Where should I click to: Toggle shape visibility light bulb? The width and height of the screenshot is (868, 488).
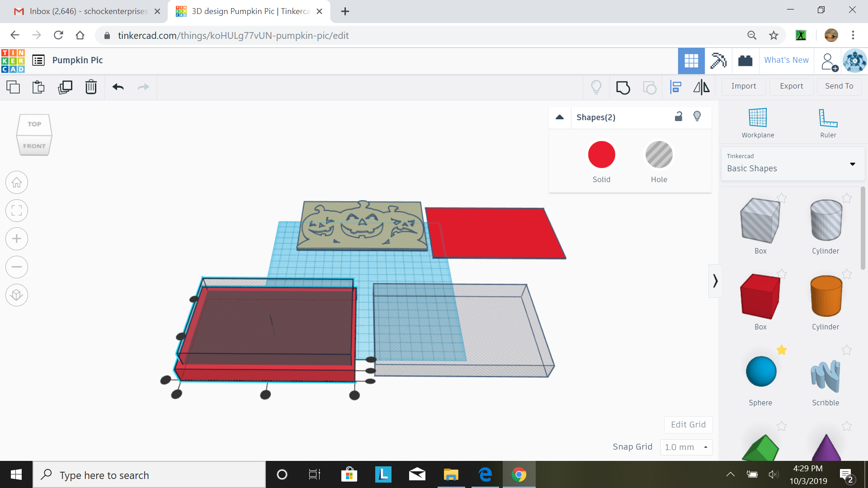pyautogui.click(x=697, y=116)
